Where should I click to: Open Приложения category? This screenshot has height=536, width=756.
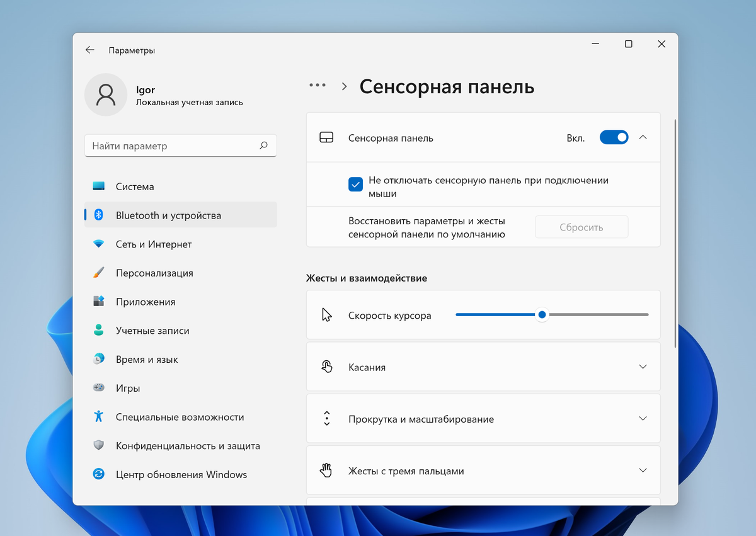click(x=181, y=302)
